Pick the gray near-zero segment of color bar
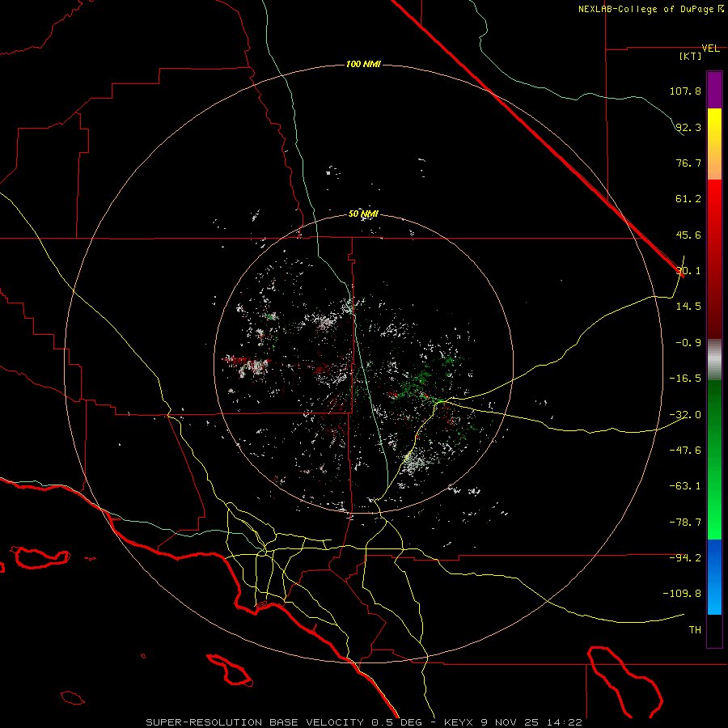This screenshot has height=728, width=728. (x=714, y=360)
